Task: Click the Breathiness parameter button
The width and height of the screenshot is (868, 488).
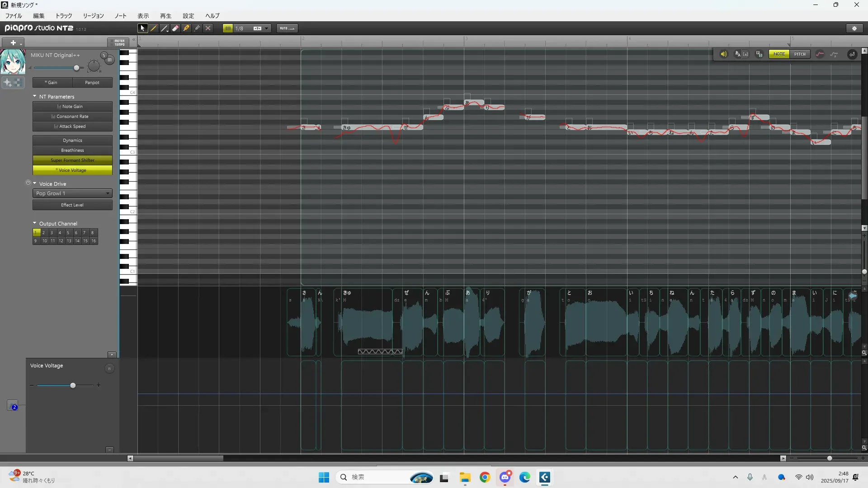Action: [x=72, y=150]
